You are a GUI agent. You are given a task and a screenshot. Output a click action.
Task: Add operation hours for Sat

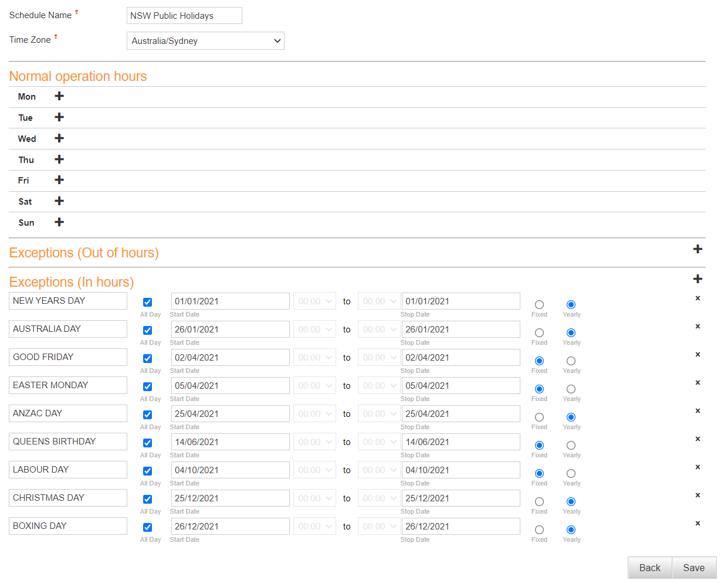pyautogui.click(x=59, y=201)
